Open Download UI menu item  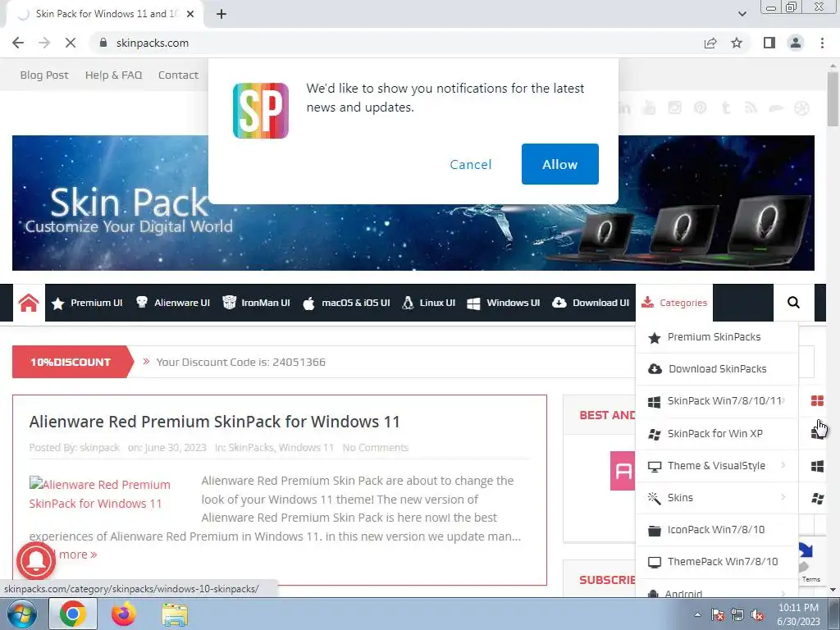pyautogui.click(x=591, y=303)
